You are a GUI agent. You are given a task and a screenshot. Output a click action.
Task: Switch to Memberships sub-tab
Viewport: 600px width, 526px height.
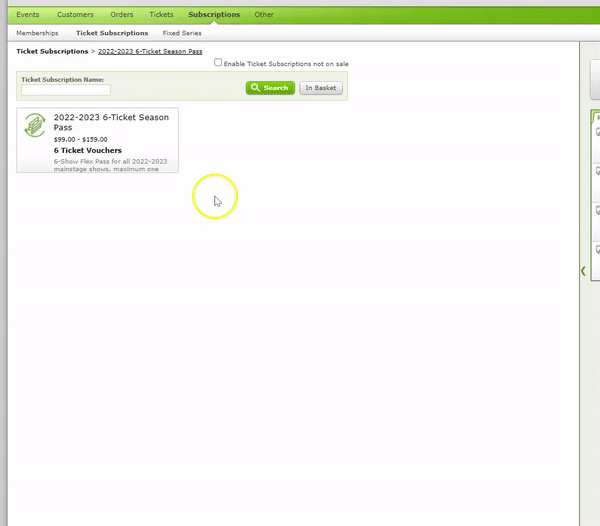point(37,33)
